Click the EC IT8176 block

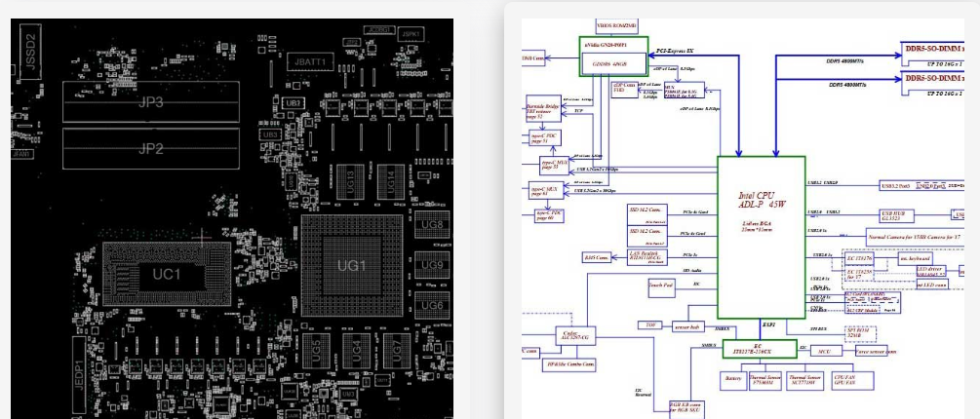pyautogui.click(x=860, y=258)
